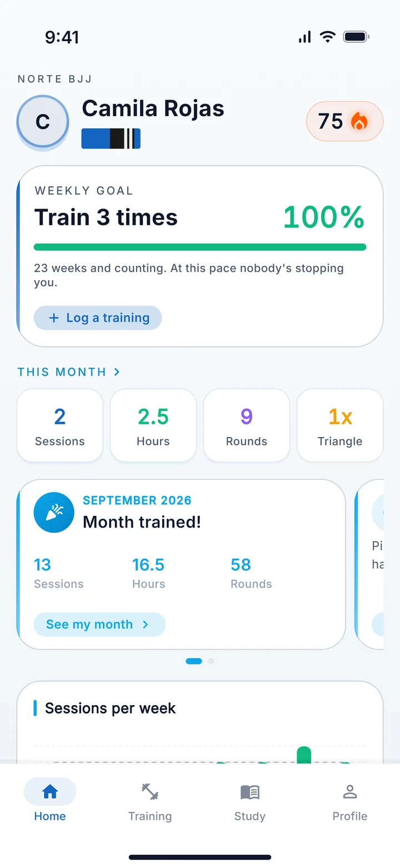
Task: Switch to the Study tab label
Action: 250,816
